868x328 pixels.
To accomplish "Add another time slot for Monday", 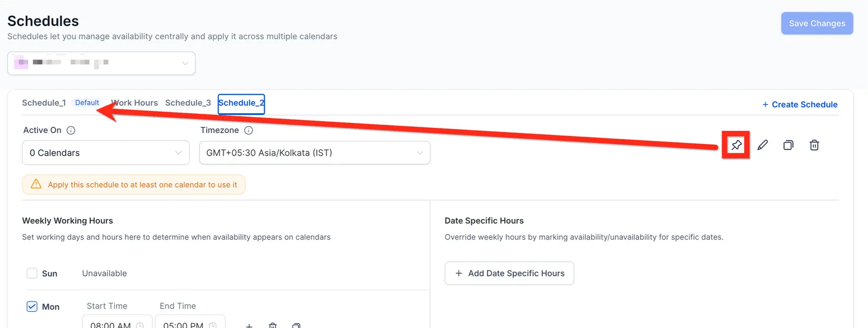I will pyautogui.click(x=249, y=325).
